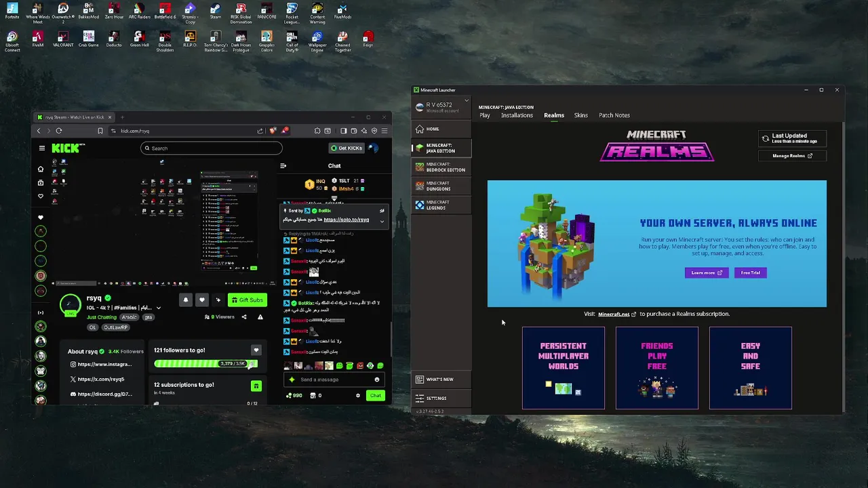Select Minecraft: Bedrock Edition in sidebar
868x488 pixels.
pos(441,167)
